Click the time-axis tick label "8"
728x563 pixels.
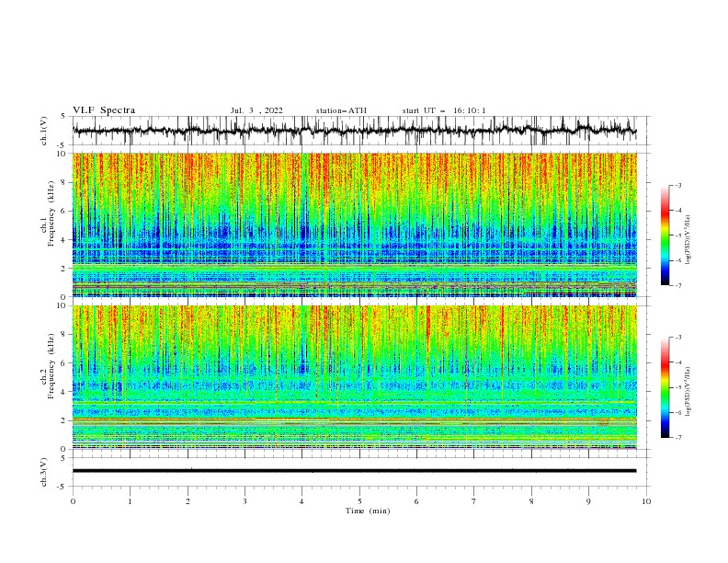tap(531, 501)
